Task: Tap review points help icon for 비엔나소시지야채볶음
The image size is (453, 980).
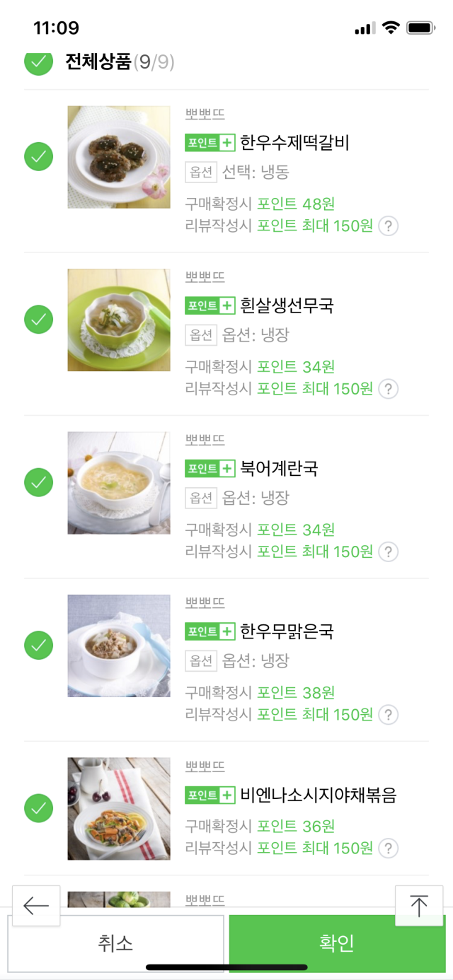Action: pyautogui.click(x=388, y=848)
